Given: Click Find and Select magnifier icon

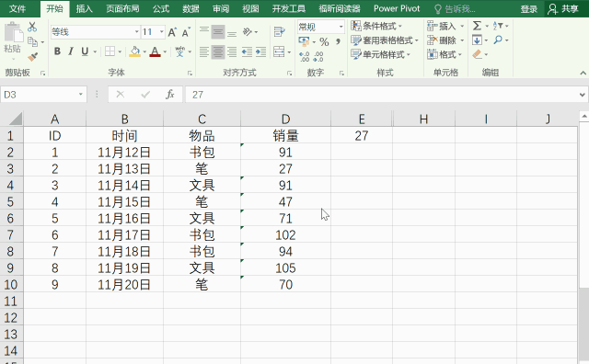Looking at the screenshot, I should coord(498,40).
